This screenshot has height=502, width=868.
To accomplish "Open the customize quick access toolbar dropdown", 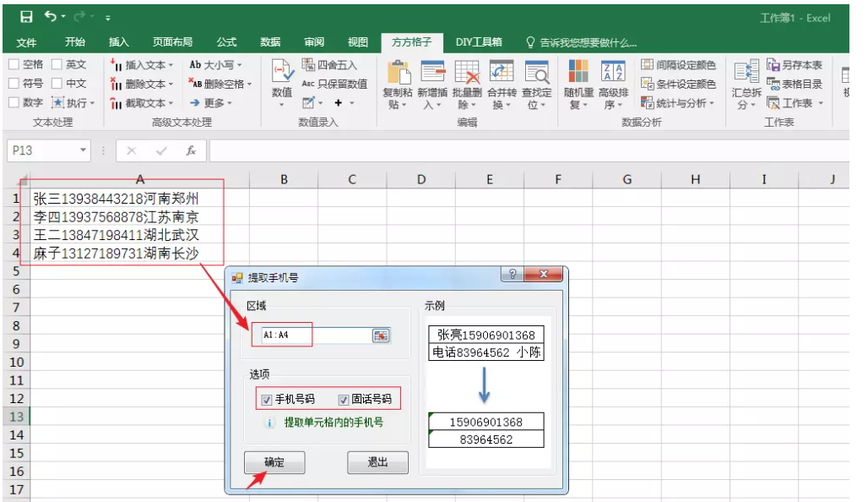I will pos(108,18).
